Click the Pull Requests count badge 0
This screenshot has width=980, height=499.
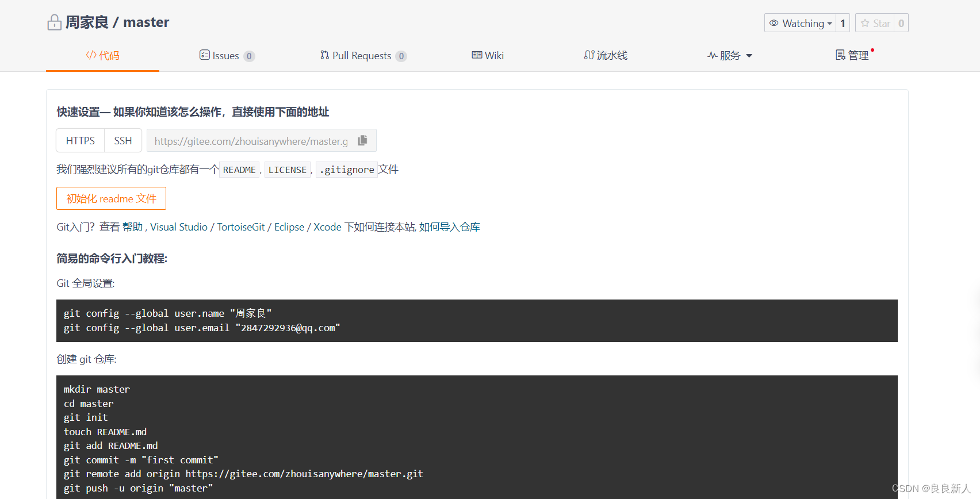tap(401, 56)
